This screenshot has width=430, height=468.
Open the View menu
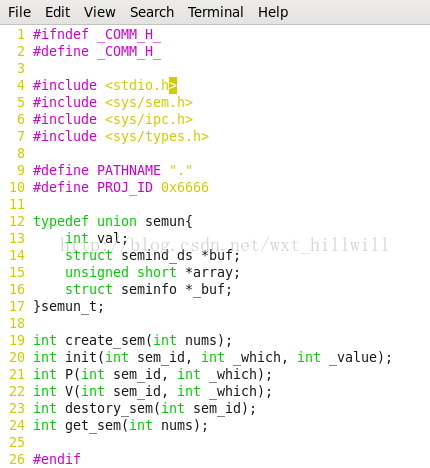pyautogui.click(x=99, y=12)
